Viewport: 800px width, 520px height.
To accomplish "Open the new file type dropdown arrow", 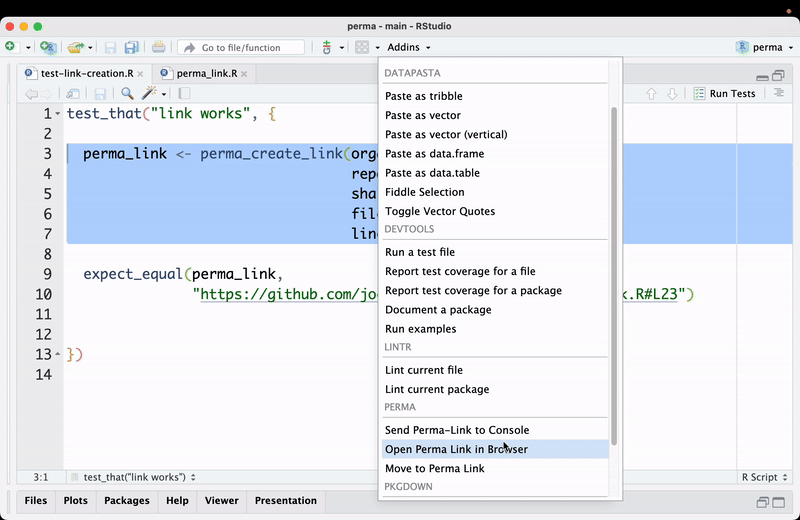I will click(x=28, y=47).
